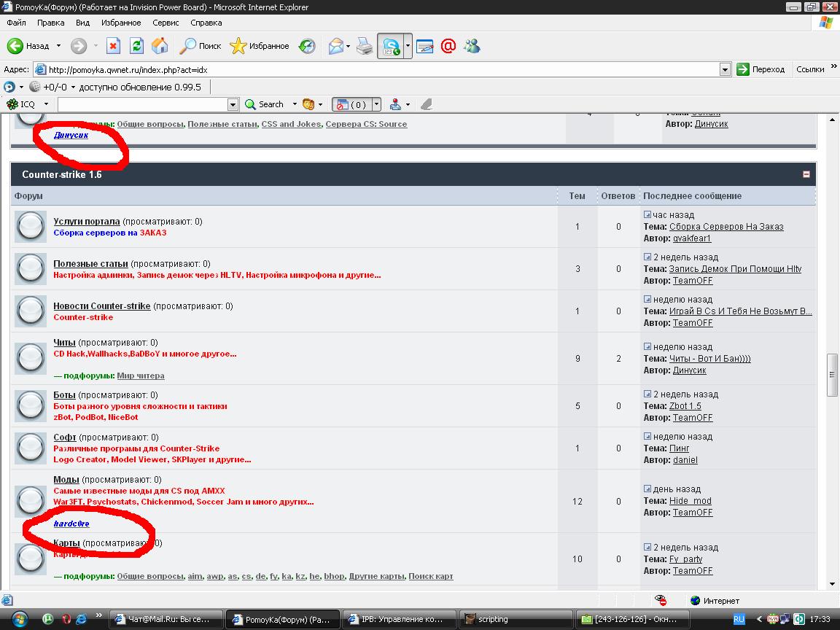Collapse the Counter-strike 1.6 category
Image resolution: width=840 pixels, height=630 pixels.
(x=806, y=174)
